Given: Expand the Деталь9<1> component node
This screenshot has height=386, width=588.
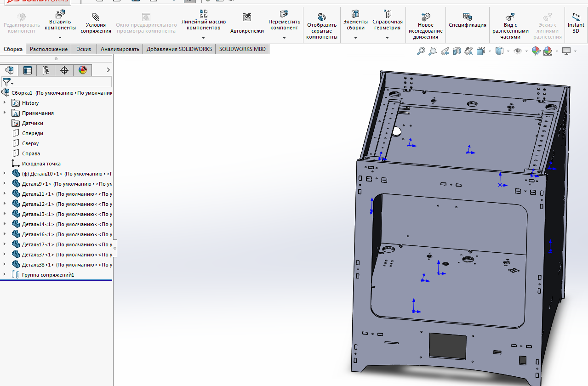Looking at the screenshot, I should [5, 184].
